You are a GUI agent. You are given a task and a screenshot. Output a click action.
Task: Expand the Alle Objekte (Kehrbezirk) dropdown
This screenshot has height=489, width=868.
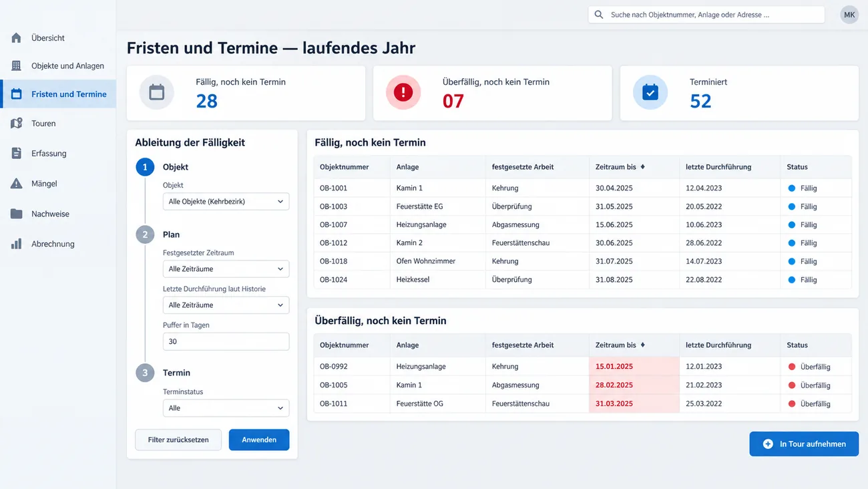(x=226, y=201)
